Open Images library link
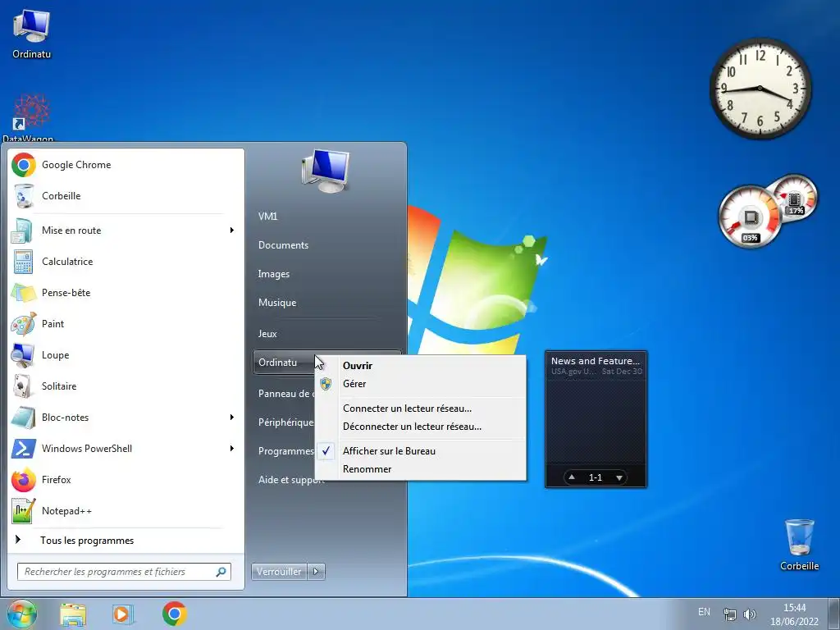Viewport: 840px width, 630px height. click(x=274, y=274)
